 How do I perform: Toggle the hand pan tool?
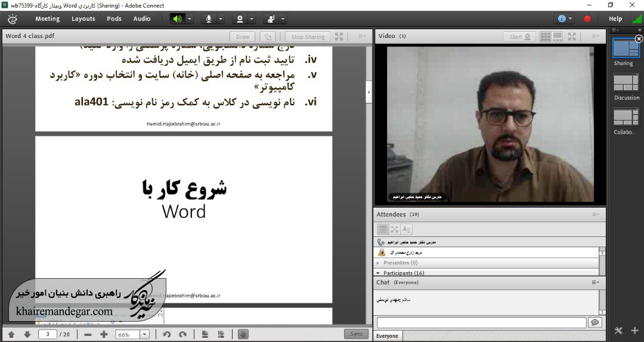pos(243,334)
